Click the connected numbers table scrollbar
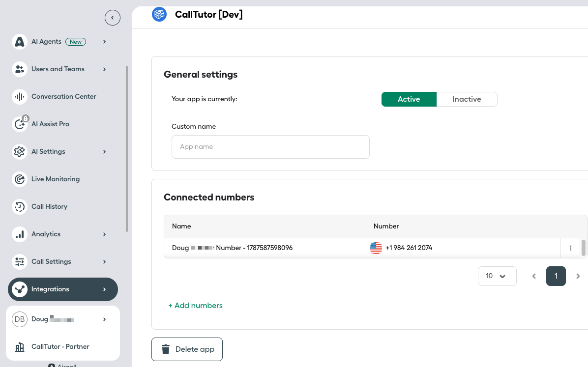The image size is (588, 367). tap(584, 248)
